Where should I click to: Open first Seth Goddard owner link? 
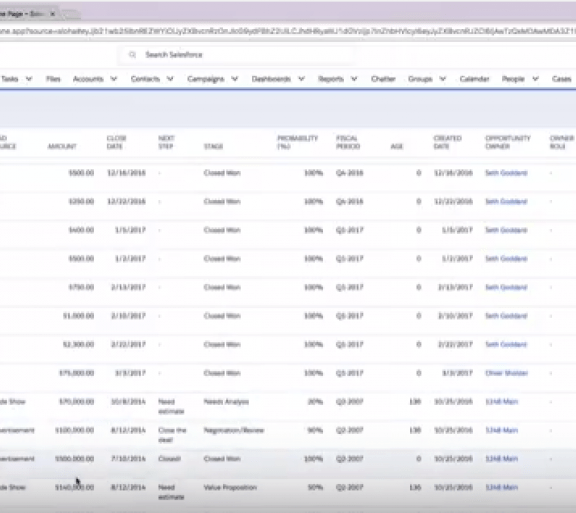coord(506,173)
